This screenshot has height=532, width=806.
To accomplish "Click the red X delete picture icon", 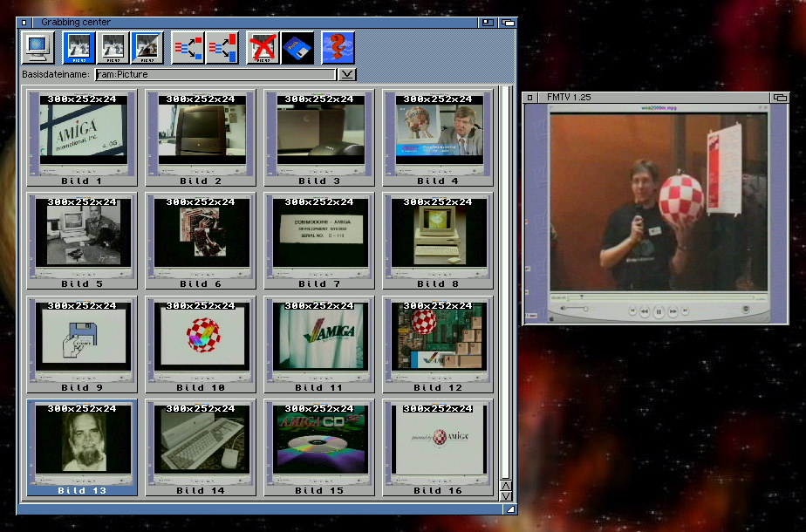I will pyautogui.click(x=263, y=48).
